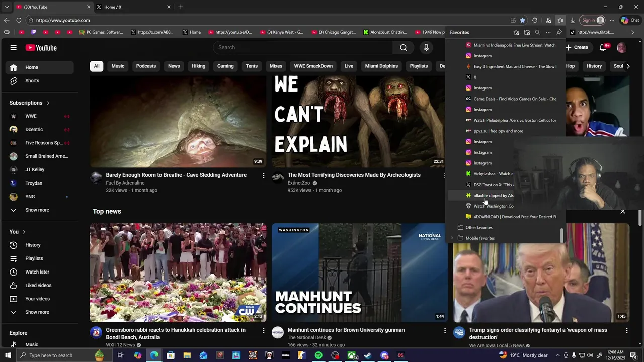Viewport: 644px width, 362px height.
Task: Dismiss the Top news shelf with X
Action: point(623,212)
